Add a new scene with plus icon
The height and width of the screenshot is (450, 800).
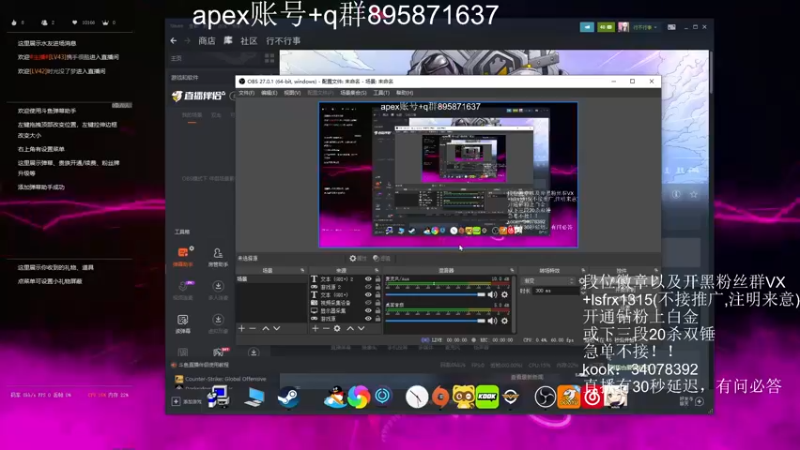click(x=242, y=329)
